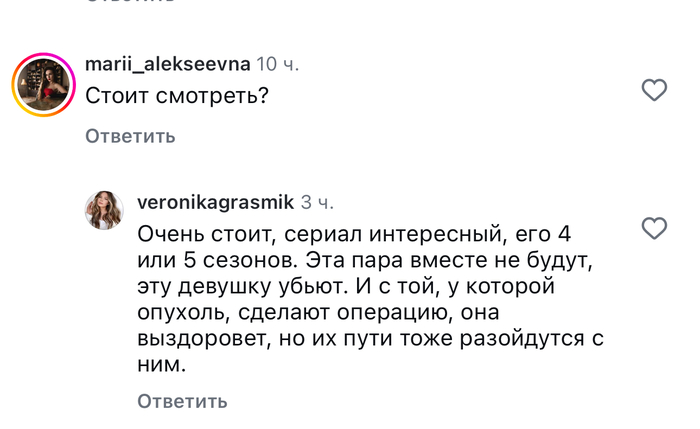Screen dimensions: 700x429
Task: Reply to the "Стоит смотреть?" comment
Action: tap(130, 136)
